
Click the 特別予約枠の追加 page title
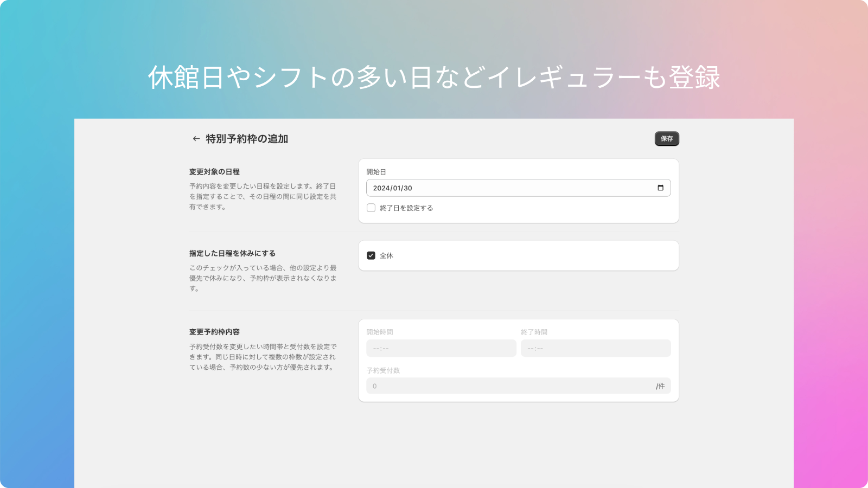tap(247, 139)
